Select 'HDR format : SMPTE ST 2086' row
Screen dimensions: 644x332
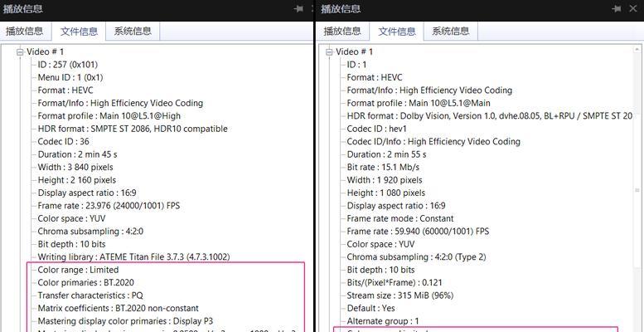click(x=133, y=129)
